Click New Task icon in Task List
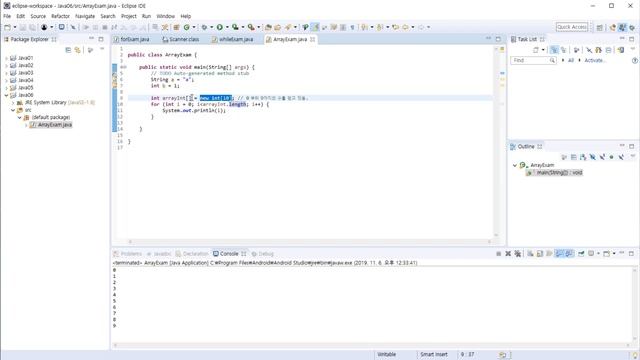The height and width of the screenshot is (360, 640). 536,50
